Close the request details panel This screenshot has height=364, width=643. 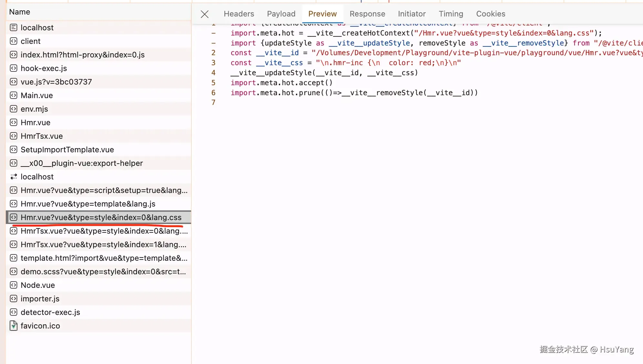205,14
